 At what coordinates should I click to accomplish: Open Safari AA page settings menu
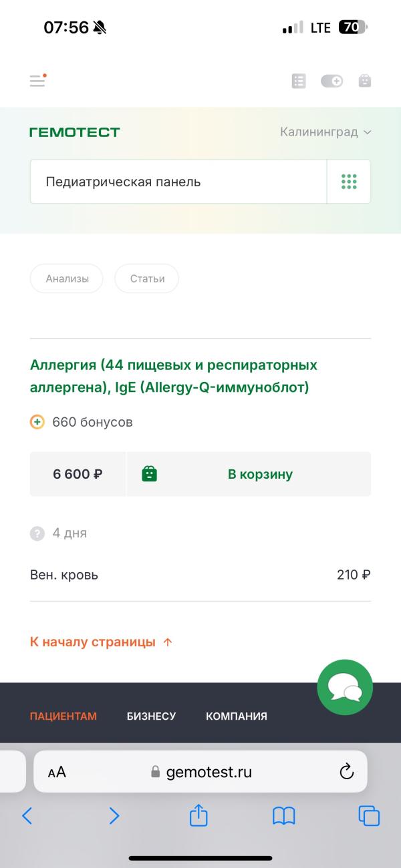click(x=57, y=772)
